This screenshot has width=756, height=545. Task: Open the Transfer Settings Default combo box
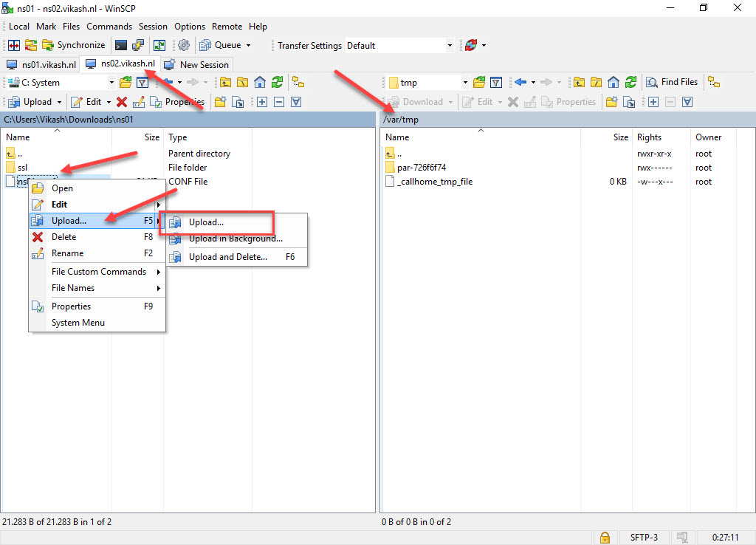pyautogui.click(x=399, y=45)
